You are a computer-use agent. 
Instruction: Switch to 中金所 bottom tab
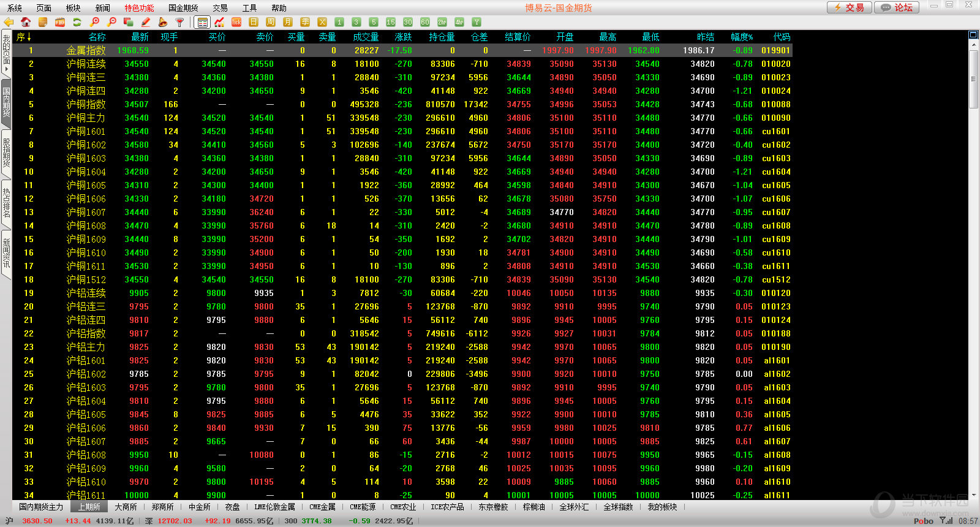199,507
